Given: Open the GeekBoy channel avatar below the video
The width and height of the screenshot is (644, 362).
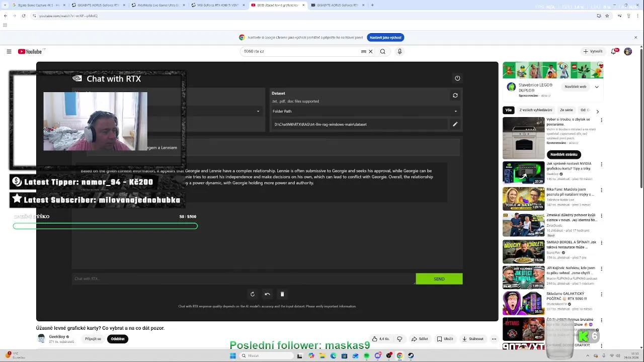Looking at the screenshot, I should 41,339.
